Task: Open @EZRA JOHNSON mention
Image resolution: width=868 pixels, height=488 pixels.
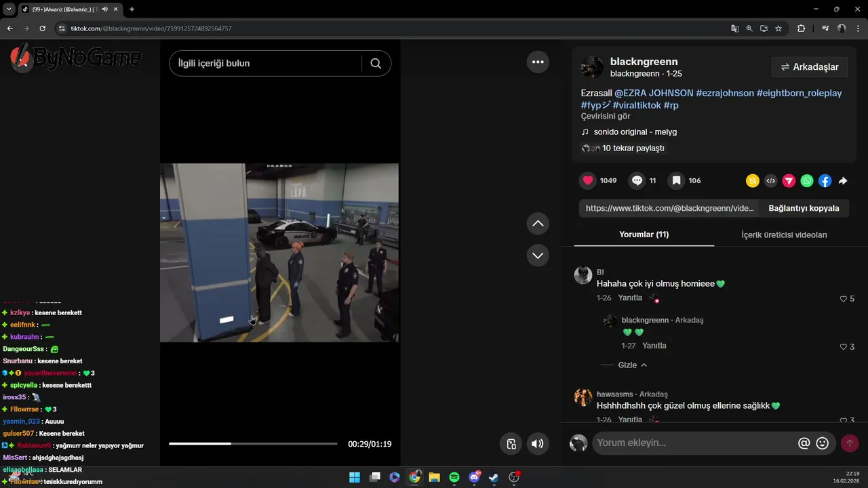Action: point(654,93)
